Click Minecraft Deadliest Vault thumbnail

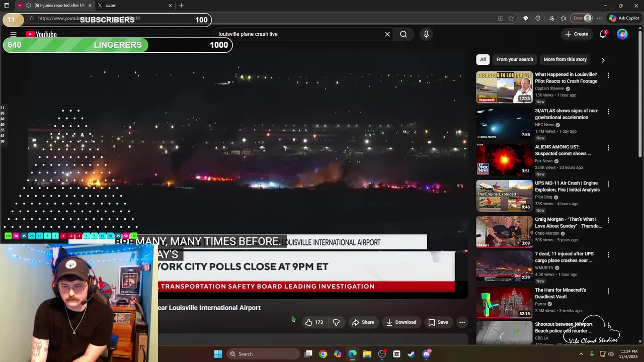[504, 302]
